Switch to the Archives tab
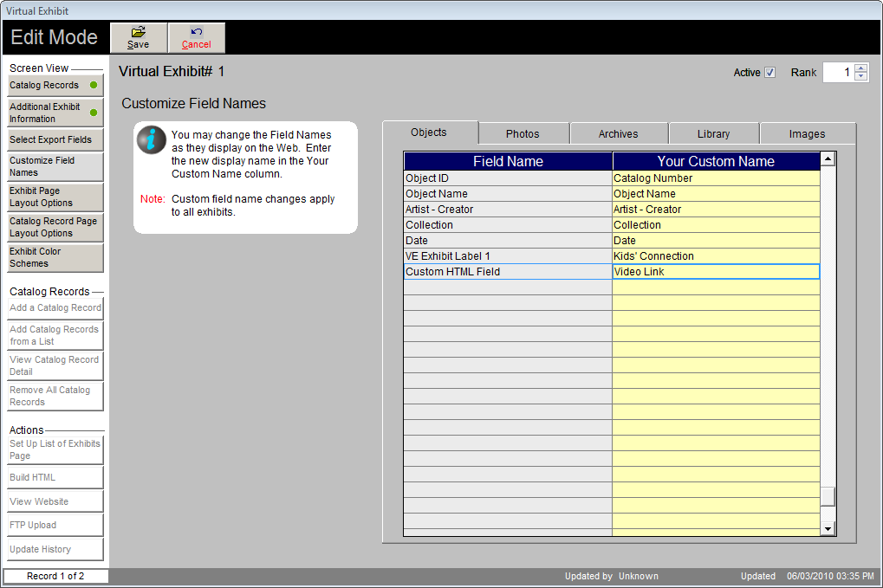The image size is (883, 588). pyautogui.click(x=619, y=134)
